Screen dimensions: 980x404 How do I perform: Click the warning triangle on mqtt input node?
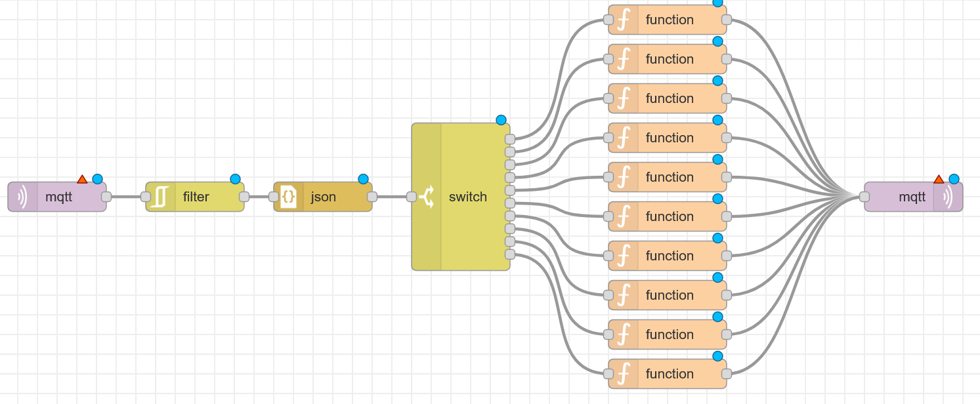[x=82, y=179]
